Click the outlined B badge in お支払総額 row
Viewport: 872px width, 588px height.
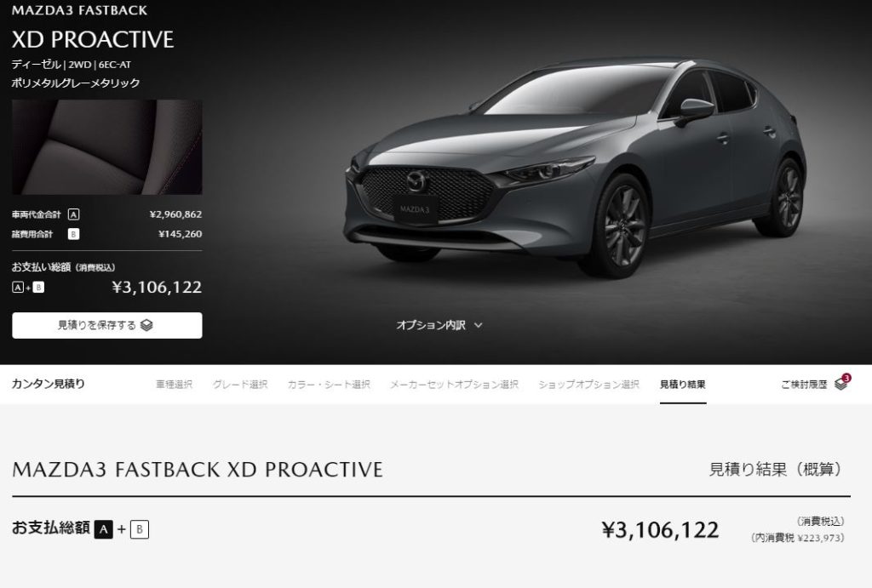pos(140,529)
